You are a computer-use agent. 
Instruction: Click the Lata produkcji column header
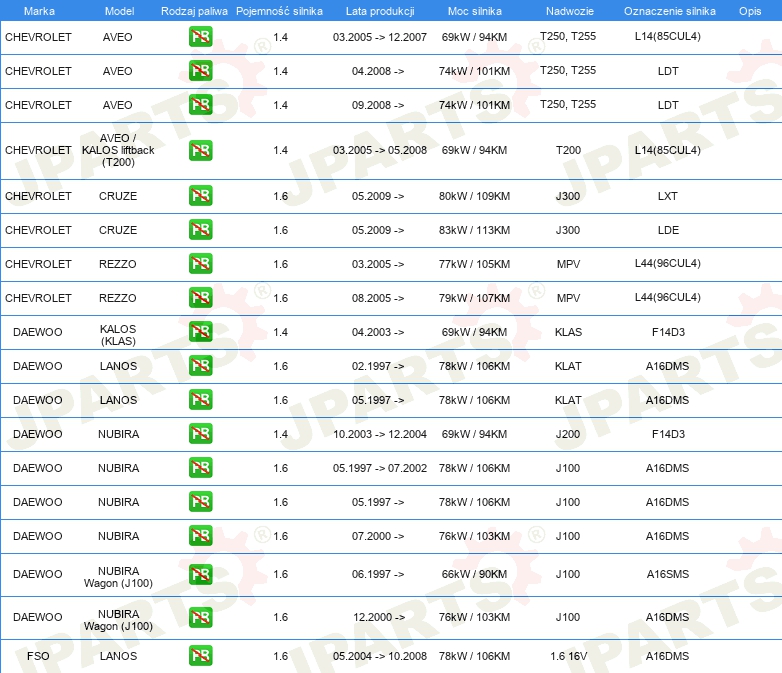tap(380, 11)
